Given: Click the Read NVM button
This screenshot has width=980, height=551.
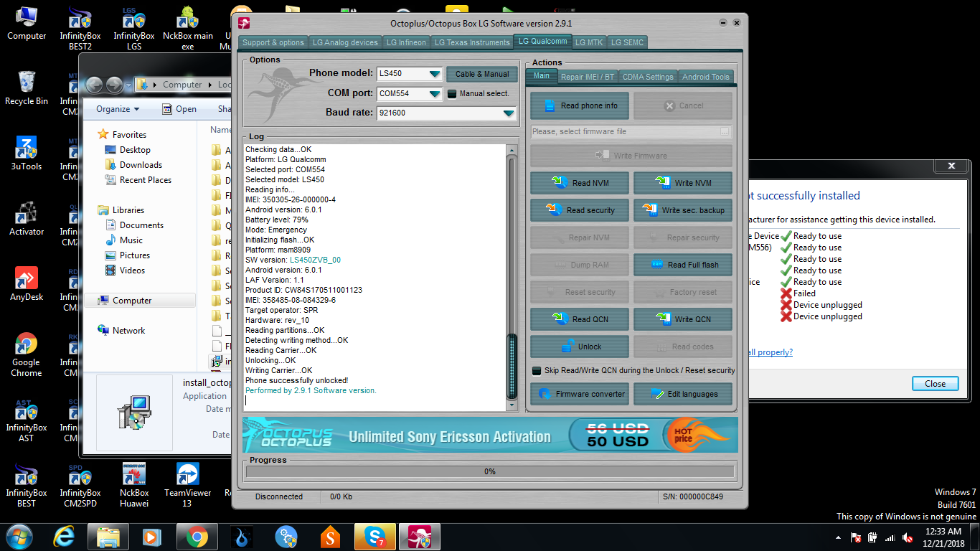Looking at the screenshot, I should (x=580, y=183).
